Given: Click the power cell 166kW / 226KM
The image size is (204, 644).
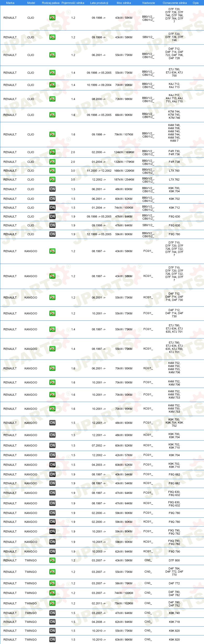Looking at the screenshot, I should tap(124, 171).
